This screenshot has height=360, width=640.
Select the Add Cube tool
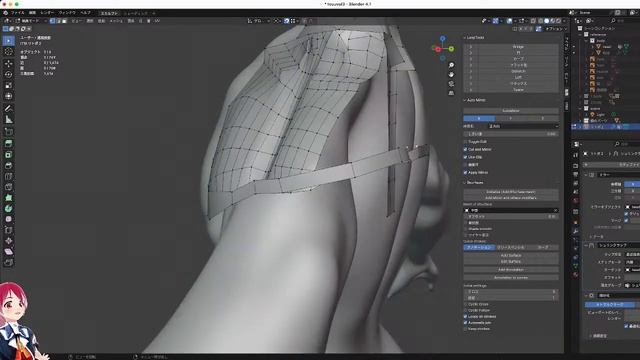pos(9,131)
